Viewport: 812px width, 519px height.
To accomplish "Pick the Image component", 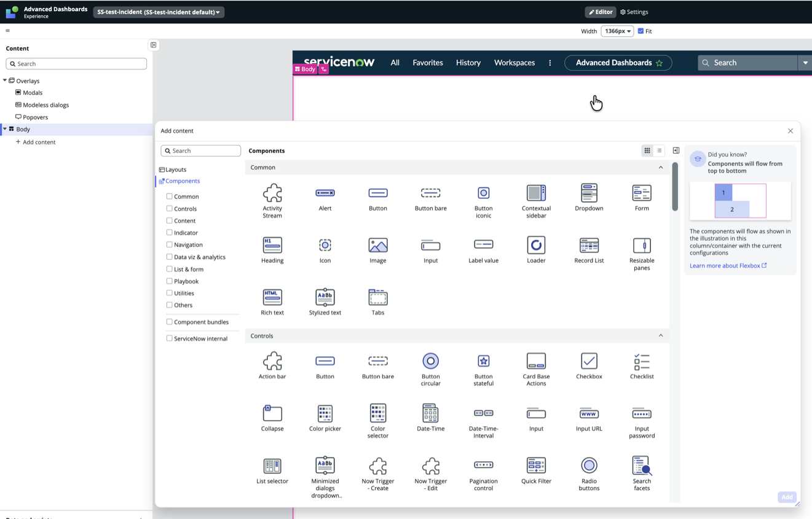I will pos(378,249).
